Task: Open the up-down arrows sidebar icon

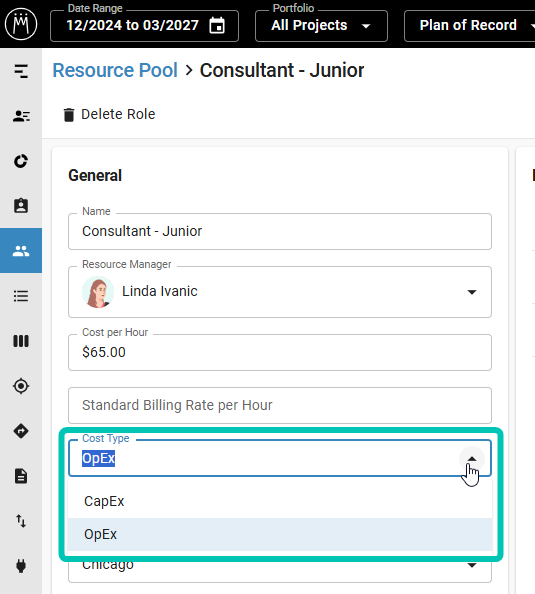Action: 21,521
